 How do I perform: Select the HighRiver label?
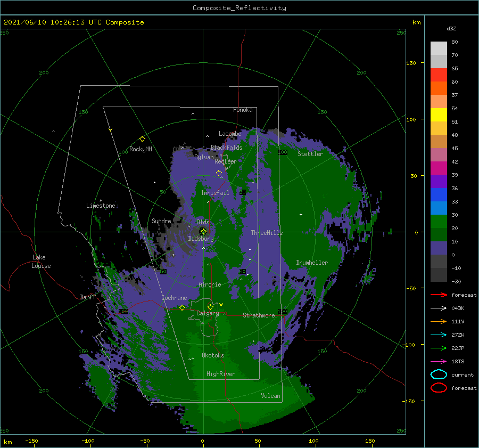pyautogui.click(x=220, y=374)
